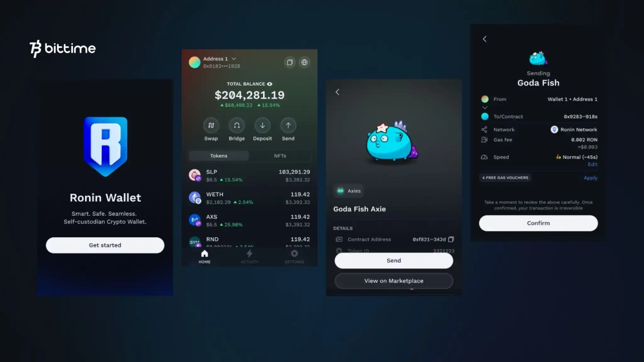This screenshot has height=362, width=644.
Task: Toggle the total balance visibility eye
Action: (269, 84)
